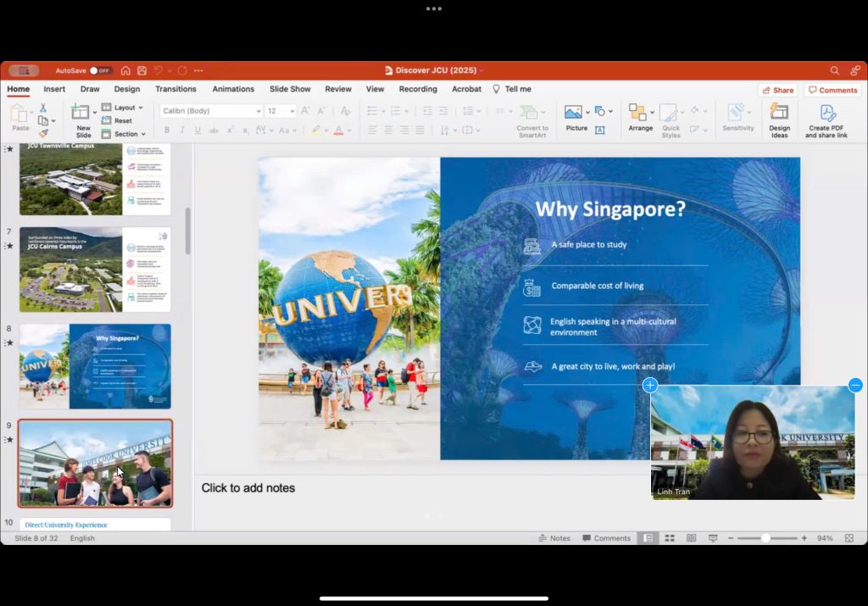This screenshot has width=868, height=606.
Task: Click the Arrange icon
Action: pyautogui.click(x=637, y=113)
